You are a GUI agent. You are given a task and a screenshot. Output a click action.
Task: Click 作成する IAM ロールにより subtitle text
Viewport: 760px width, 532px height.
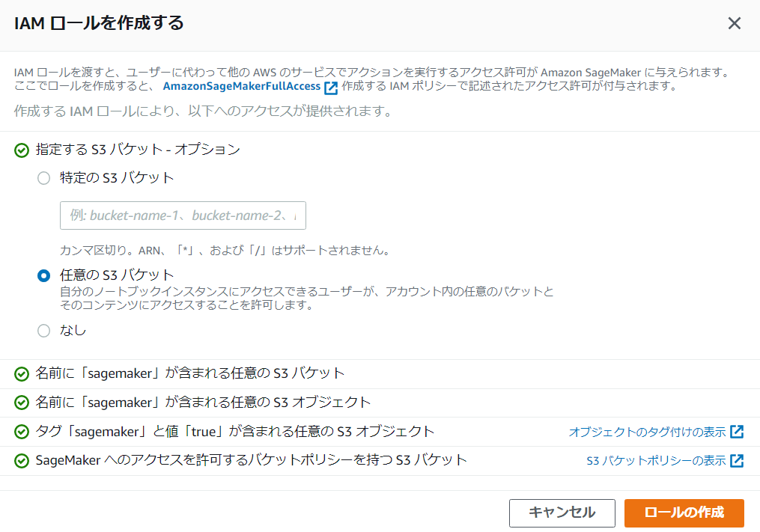[203, 111]
